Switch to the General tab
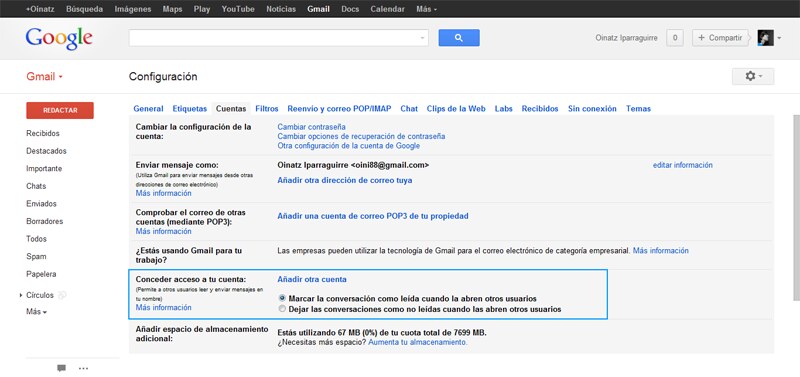 (x=148, y=109)
